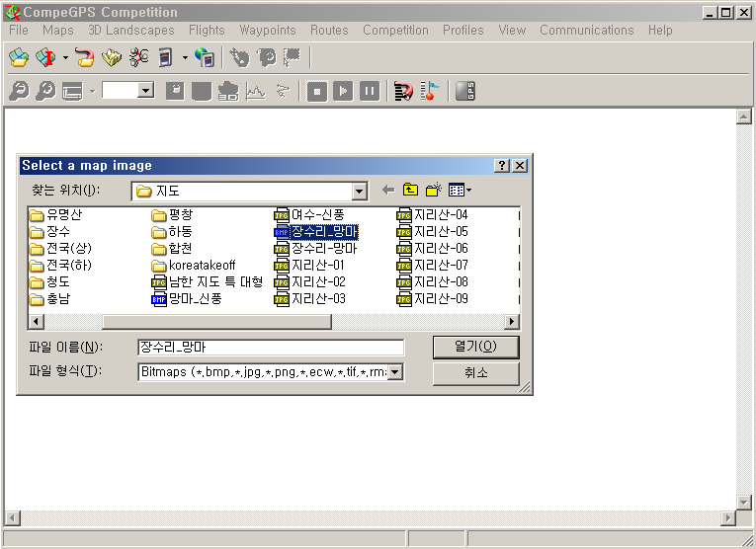Click the track list with red arrow icon
The height and width of the screenshot is (549, 756).
(403, 91)
